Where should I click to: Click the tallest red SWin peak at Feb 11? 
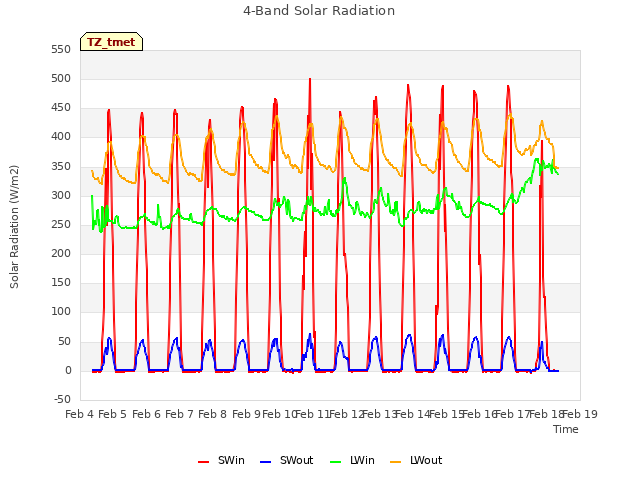tap(310, 80)
